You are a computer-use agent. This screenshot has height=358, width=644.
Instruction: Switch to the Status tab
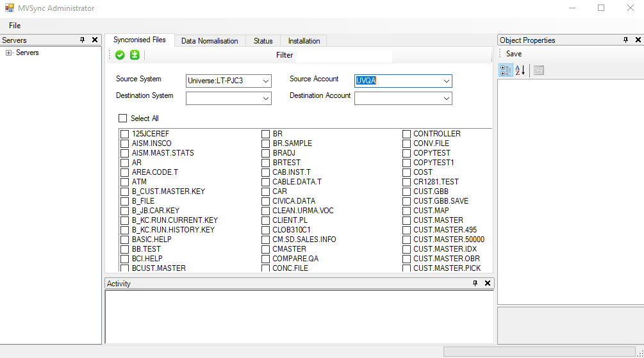pyautogui.click(x=263, y=40)
